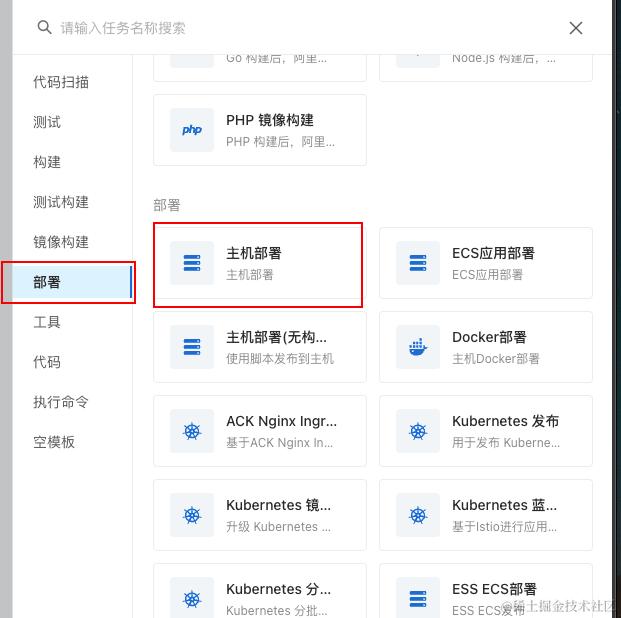
Task: Choose the Docker部署 task title
Action: pyautogui.click(x=489, y=337)
